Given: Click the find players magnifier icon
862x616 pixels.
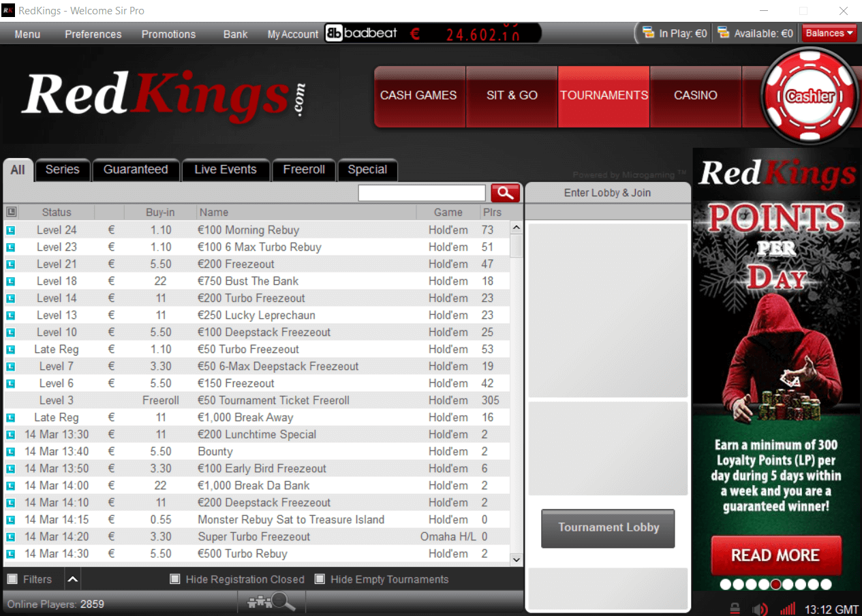Looking at the screenshot, I should click(x=272, y=602).
